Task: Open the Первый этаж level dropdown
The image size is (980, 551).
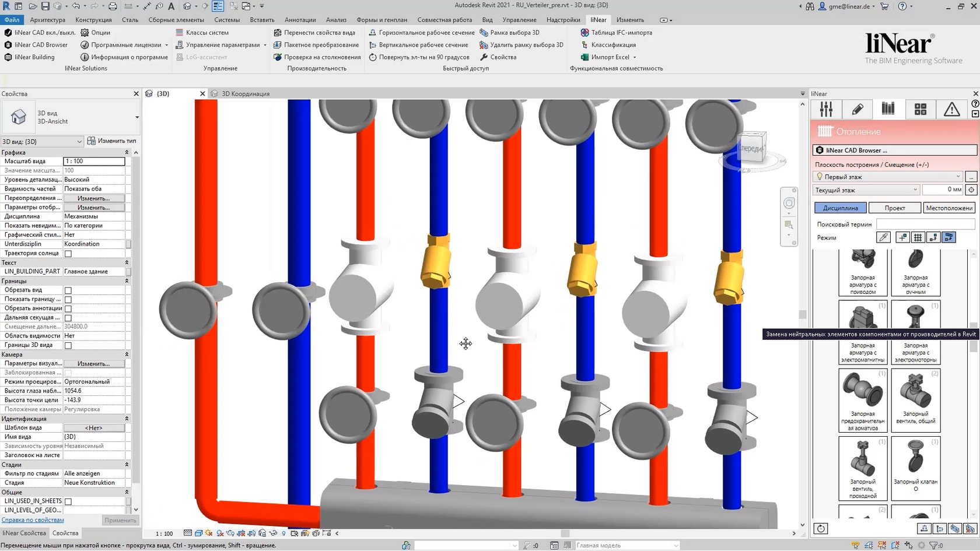Action: (888, 177)
